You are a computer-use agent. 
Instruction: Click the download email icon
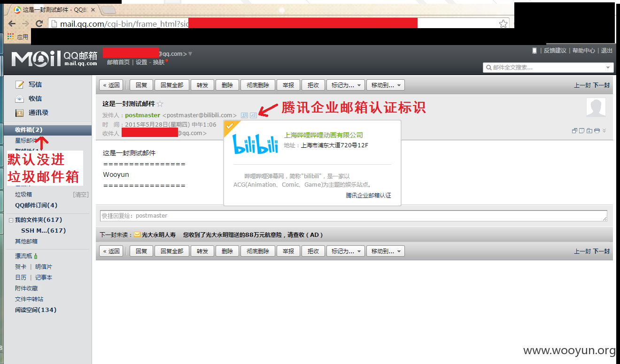tap(589, 130)
